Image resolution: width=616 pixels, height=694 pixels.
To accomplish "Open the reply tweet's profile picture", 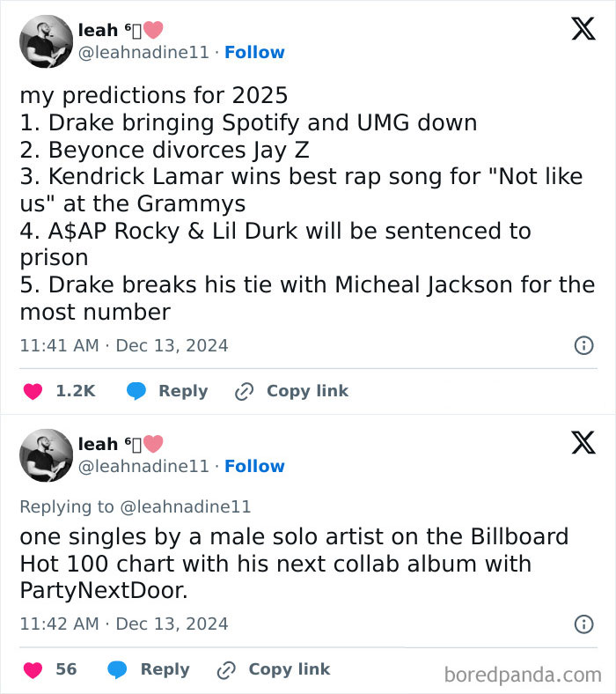I will (46, 455).
